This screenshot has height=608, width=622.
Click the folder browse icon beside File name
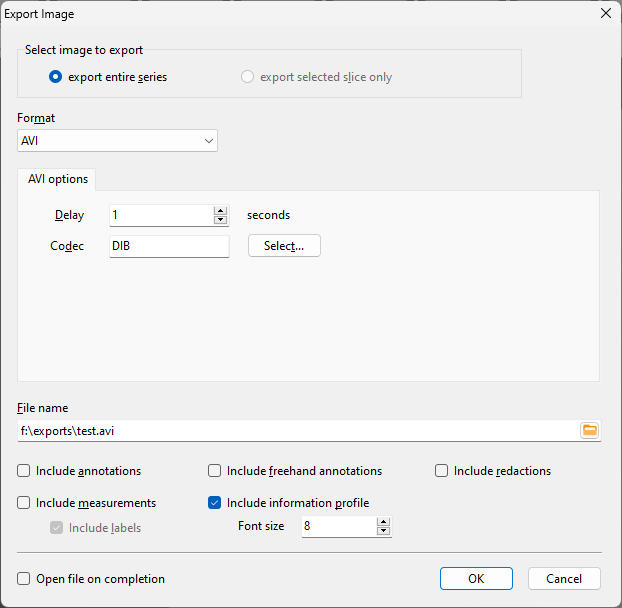590,430
